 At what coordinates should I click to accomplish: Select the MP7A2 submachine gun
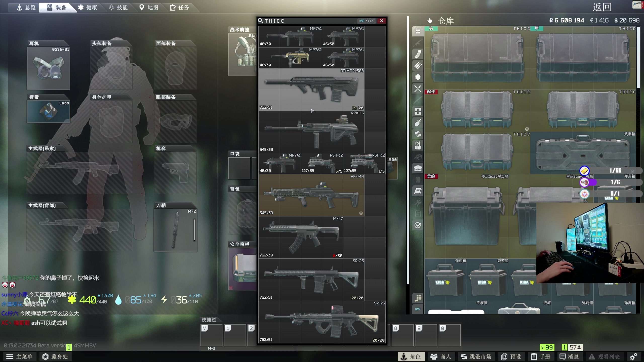pos(290,58)
